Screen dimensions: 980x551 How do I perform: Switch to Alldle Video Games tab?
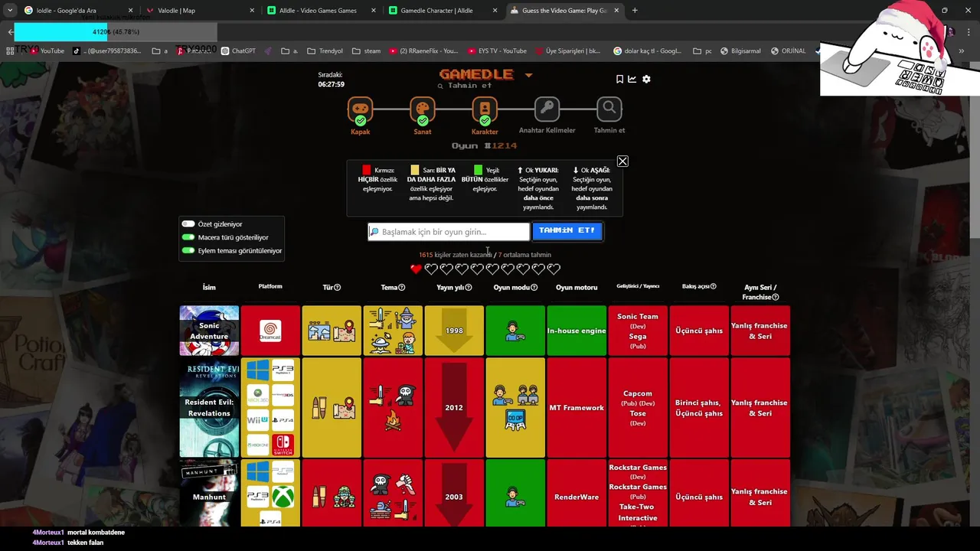pyautogui.click(x=322, y=11)
